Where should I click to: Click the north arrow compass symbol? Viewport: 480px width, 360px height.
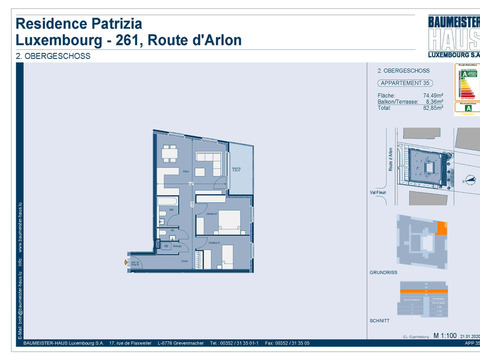(470, 180)
